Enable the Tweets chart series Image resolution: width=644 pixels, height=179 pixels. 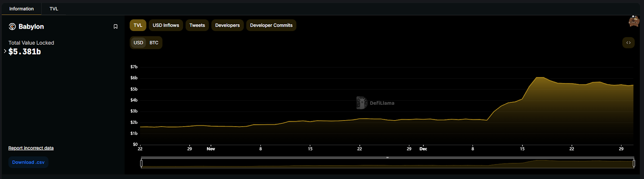(x=197, y=25)
